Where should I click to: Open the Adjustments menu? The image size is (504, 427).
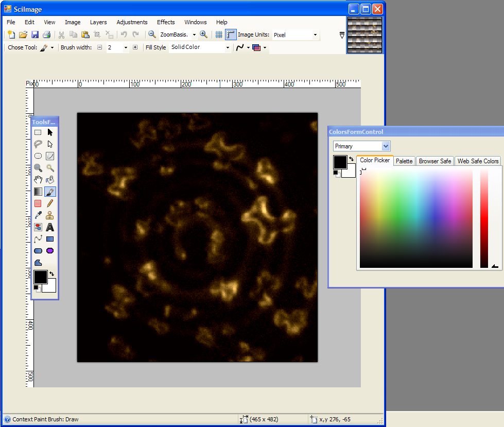click(x=132, y=22)
